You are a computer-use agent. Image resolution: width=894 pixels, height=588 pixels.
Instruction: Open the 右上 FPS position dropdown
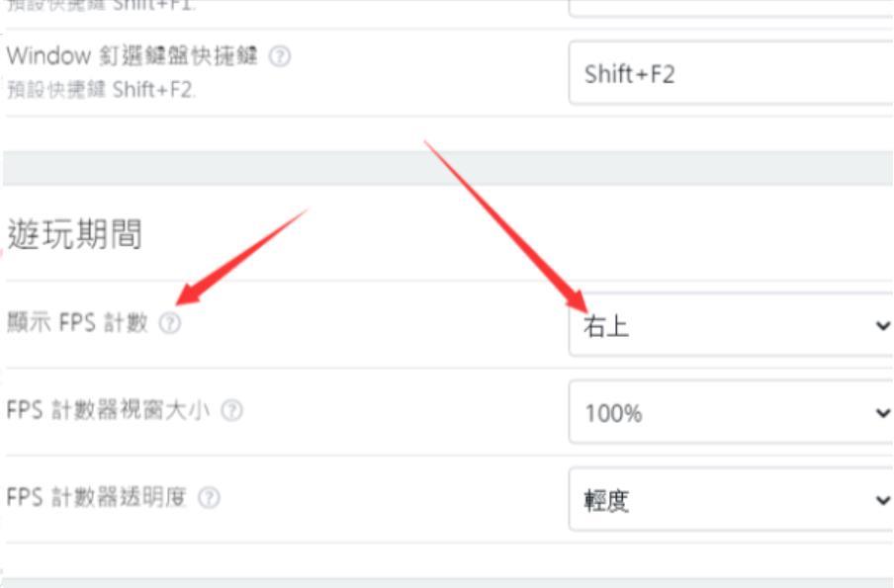(x=731, y=325)
